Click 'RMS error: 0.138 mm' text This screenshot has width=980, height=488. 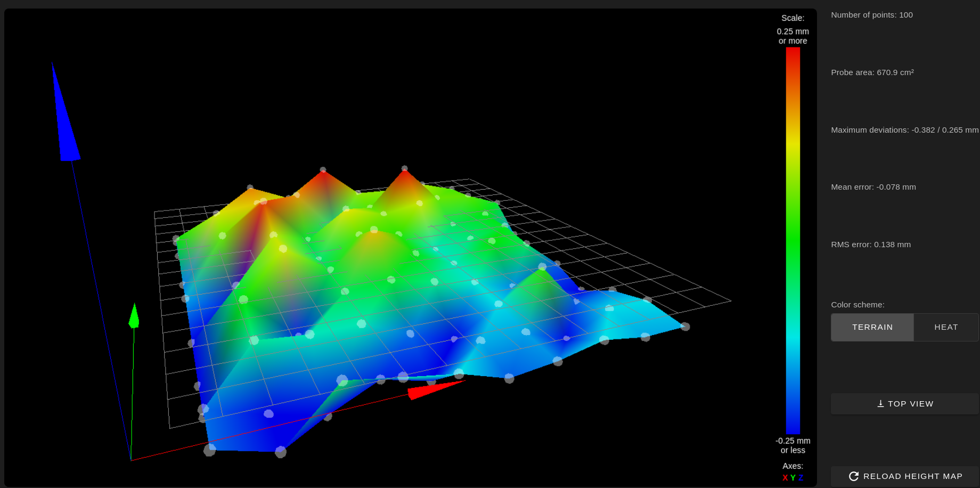pyautogui.click(x=871, y=245)
